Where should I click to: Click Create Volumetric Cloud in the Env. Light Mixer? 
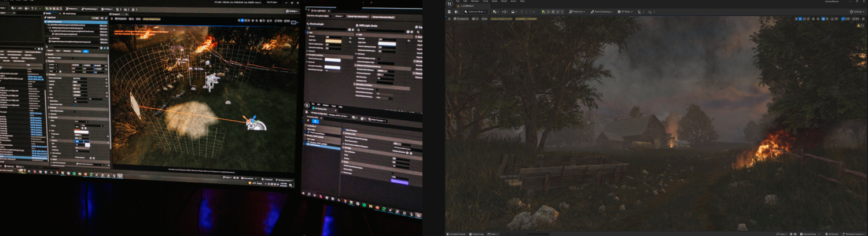point(383,17)
